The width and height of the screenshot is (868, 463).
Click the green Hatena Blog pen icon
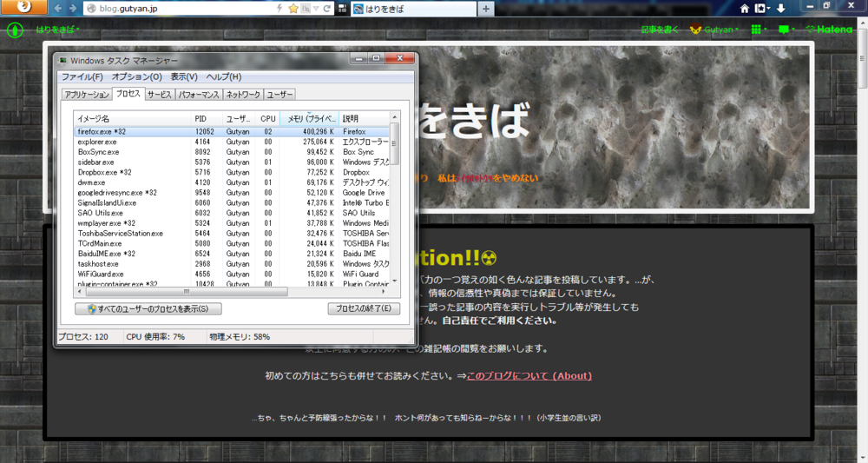coord(15,30)
